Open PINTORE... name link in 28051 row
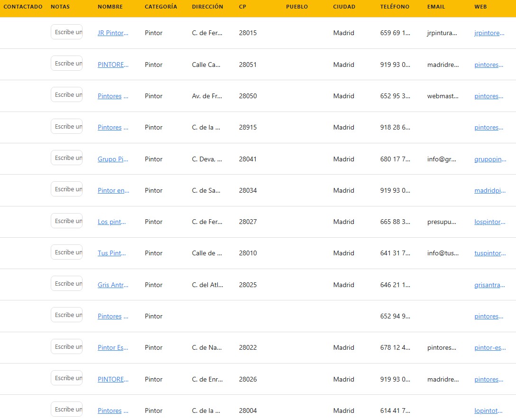 [x=113, y=65]
